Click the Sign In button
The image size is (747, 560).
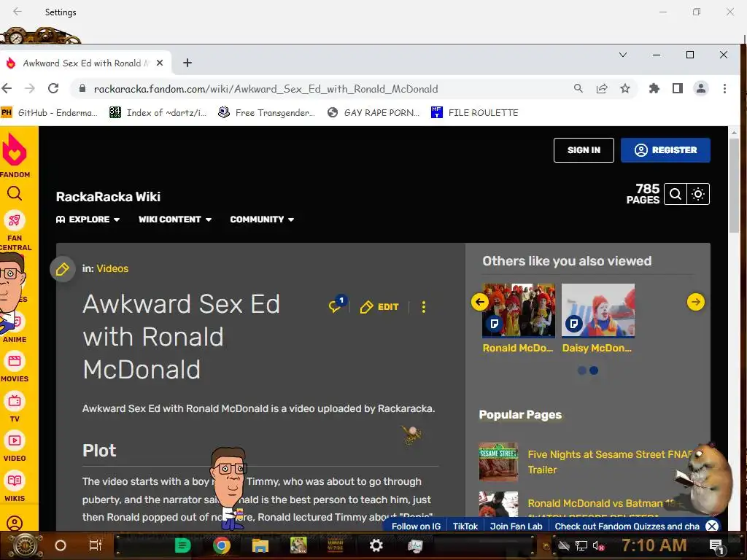tap(584, 150)
